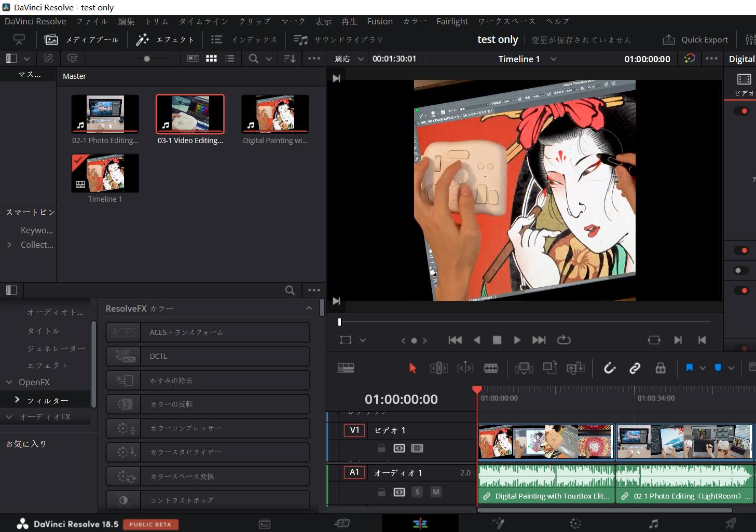Select the 03-1 Video Editing clip thumbnail

190,114
